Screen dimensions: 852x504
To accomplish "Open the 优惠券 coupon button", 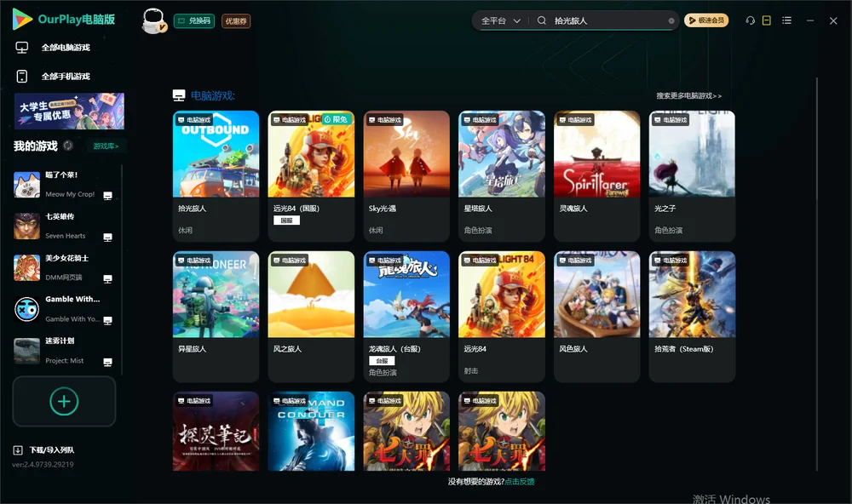I will 236,21.
